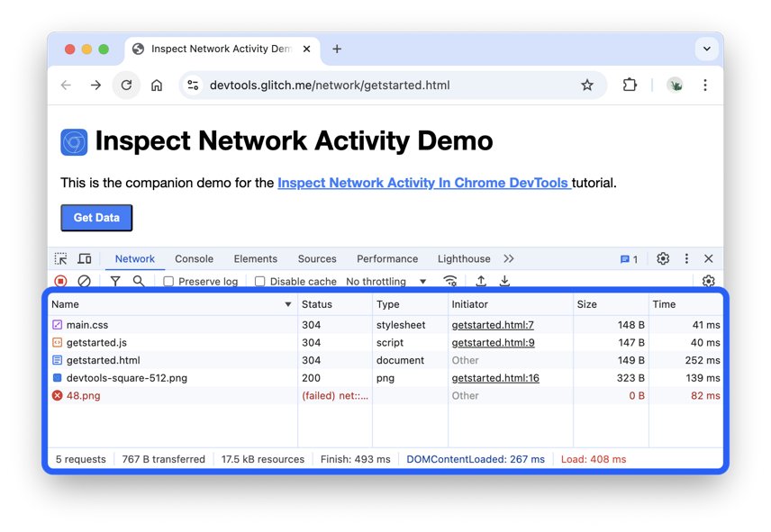
Task: Open the 1 issue message badge
Action: [x=629, y=259]
